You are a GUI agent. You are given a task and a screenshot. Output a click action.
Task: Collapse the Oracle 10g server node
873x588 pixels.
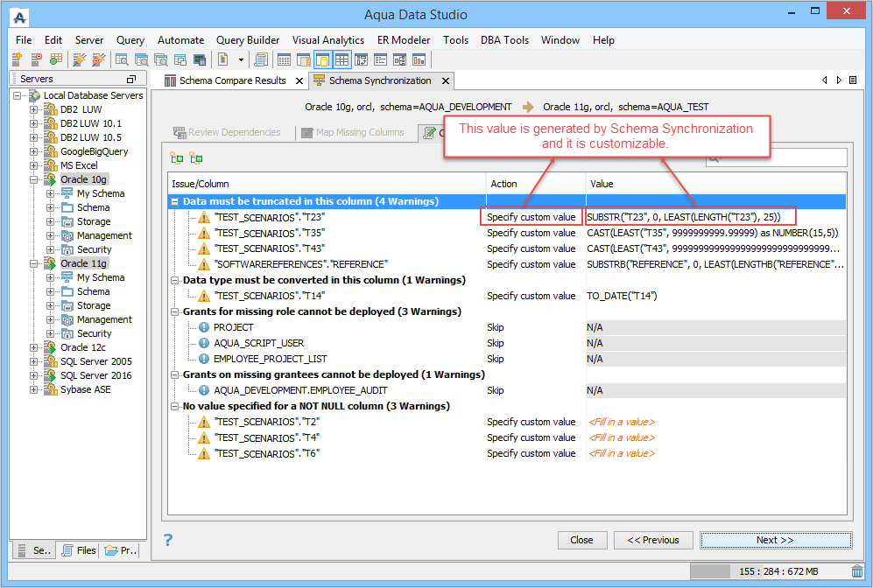pos(34,179)
